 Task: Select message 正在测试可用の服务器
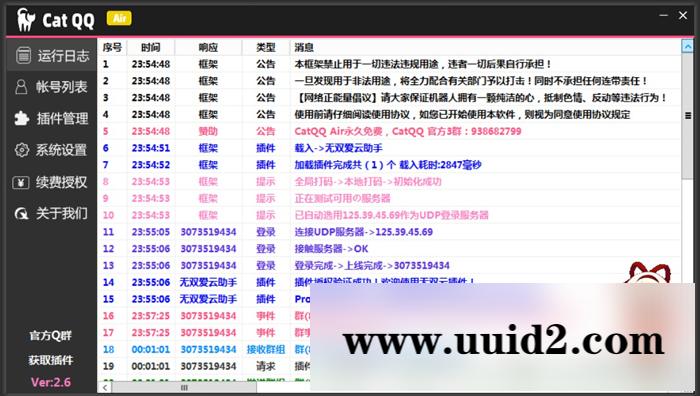(x=342, y=198)
